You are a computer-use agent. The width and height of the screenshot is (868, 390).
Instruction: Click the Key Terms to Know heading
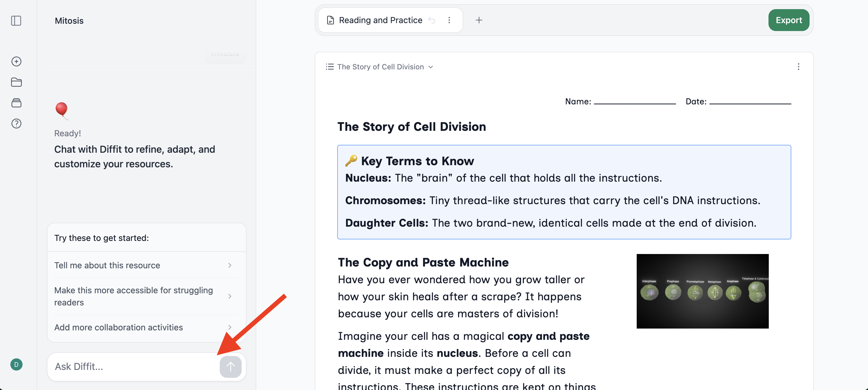click(418, 161)
